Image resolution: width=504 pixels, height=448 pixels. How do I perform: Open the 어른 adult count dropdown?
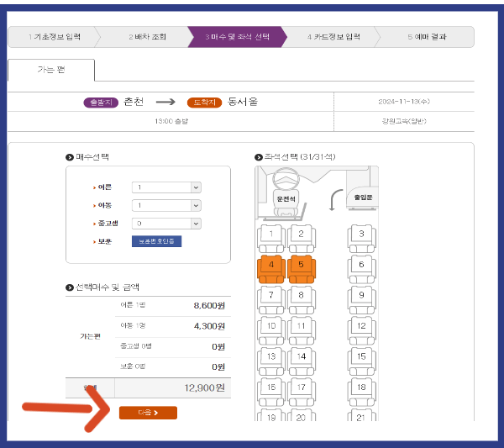166,187
